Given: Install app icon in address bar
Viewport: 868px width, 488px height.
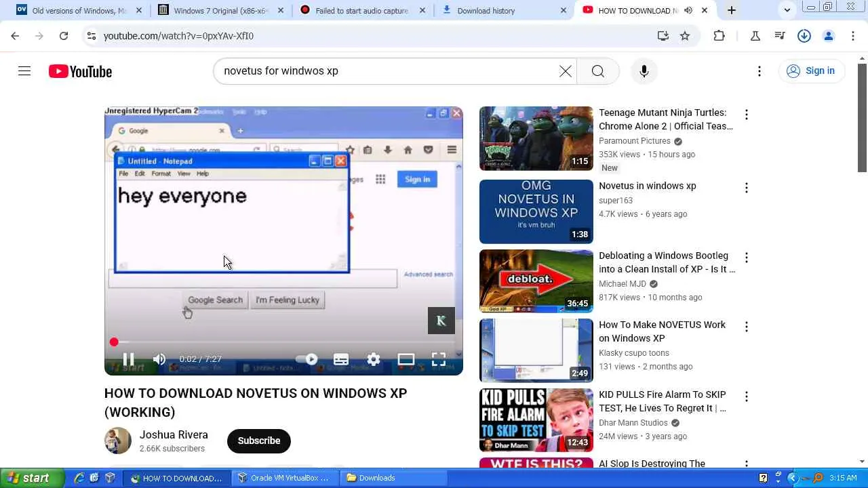Looking at the screenshot, I should 663,36.
